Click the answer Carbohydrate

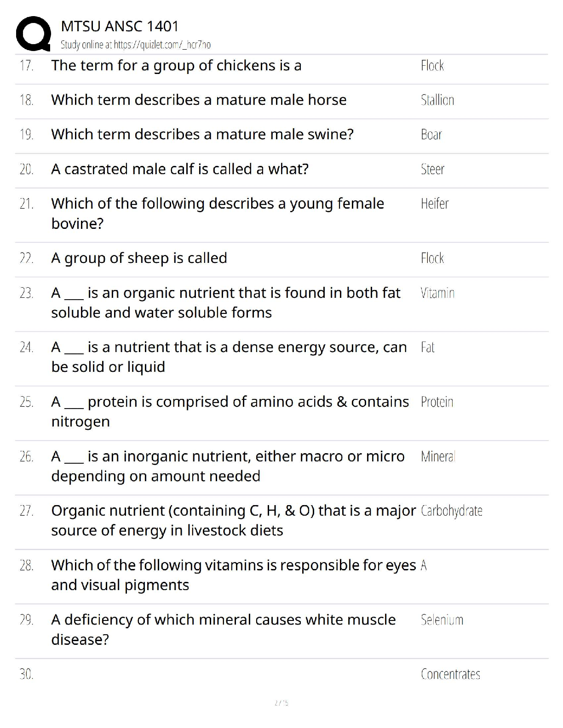(452, 511)
